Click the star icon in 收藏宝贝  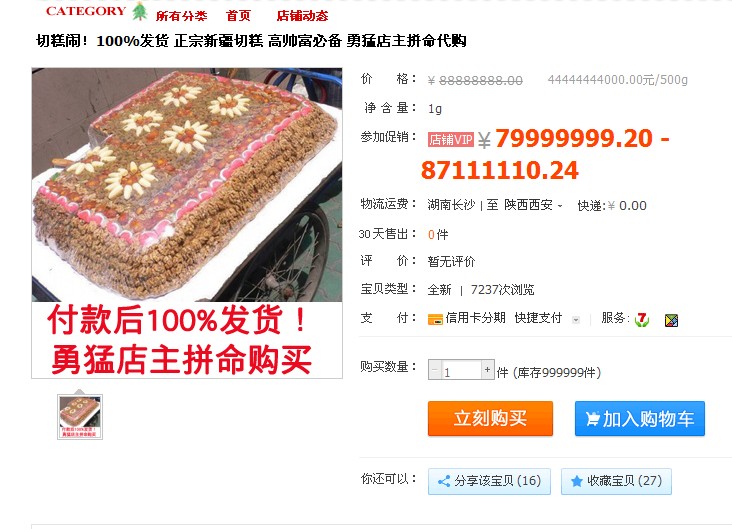[x=577, y=481]
